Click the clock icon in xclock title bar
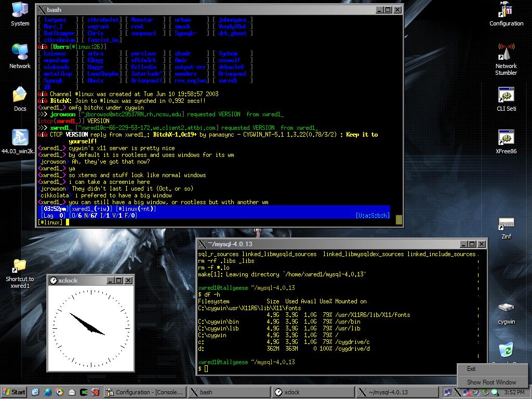Viewport: 532px width, 399px height. [54, 280]
